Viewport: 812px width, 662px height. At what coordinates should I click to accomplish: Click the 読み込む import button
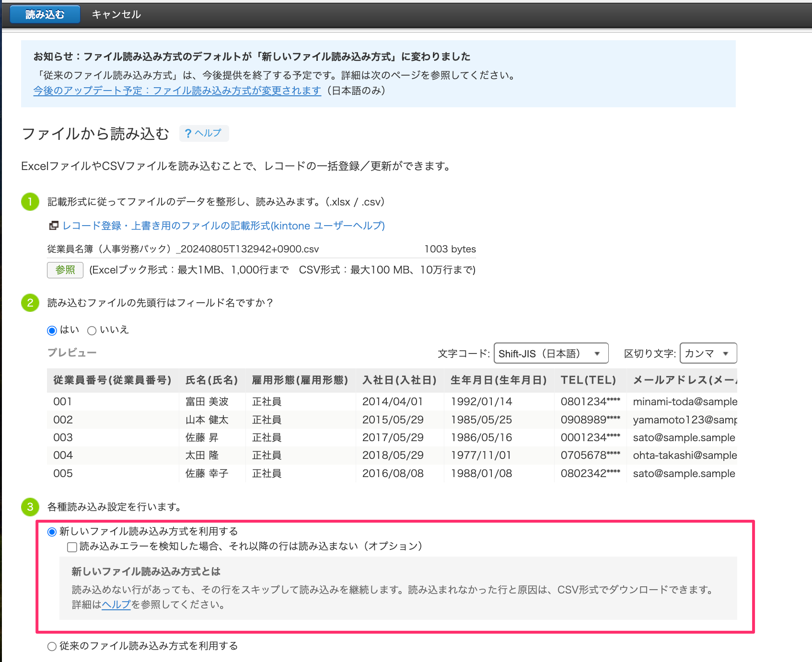[x=44, y=14]
